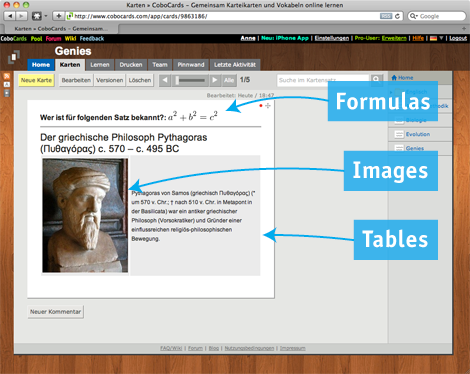Click the Löschen button
This screenshot has width=470, height=374.
140,80
